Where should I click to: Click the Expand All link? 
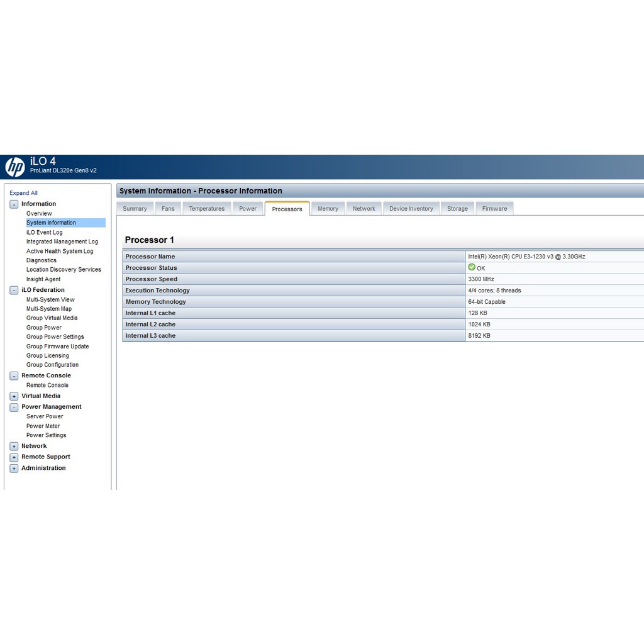point(23,193)
